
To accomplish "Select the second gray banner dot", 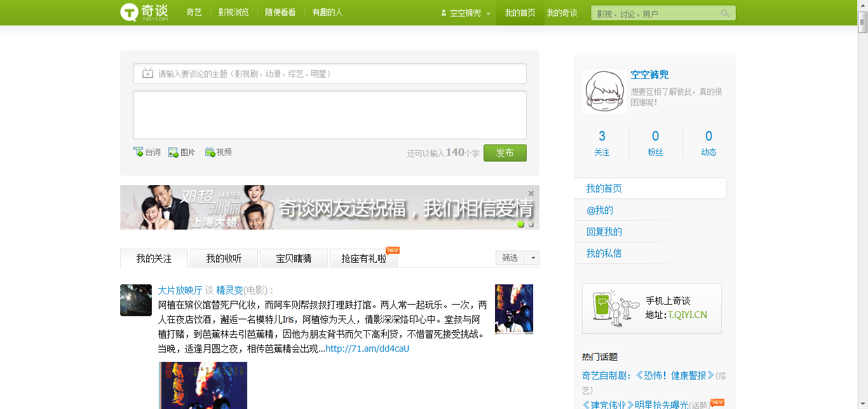I will [531, 224].
